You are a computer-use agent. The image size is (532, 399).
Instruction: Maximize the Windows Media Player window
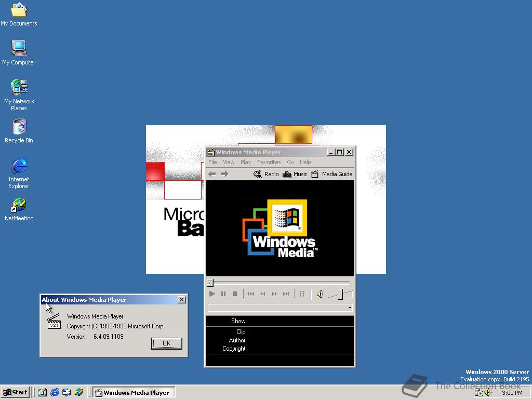(339, 152)
